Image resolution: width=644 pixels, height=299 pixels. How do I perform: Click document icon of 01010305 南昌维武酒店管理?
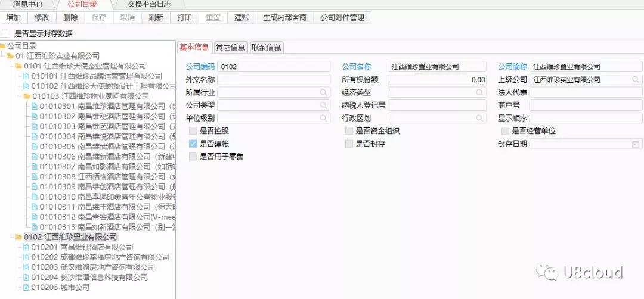pyautogui.click(x=35, y=147)
